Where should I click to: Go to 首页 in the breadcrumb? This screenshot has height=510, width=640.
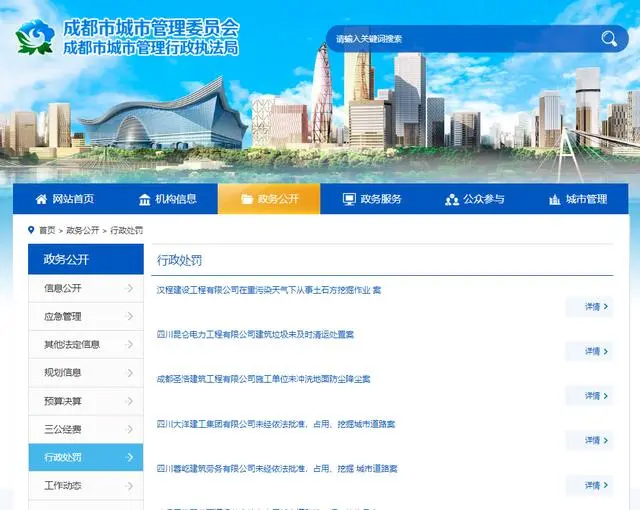click(x=47, y=230)
